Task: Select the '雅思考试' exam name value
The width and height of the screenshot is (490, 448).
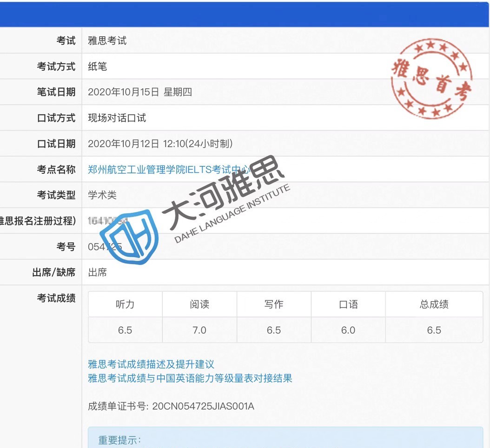Action: point(107,40)
